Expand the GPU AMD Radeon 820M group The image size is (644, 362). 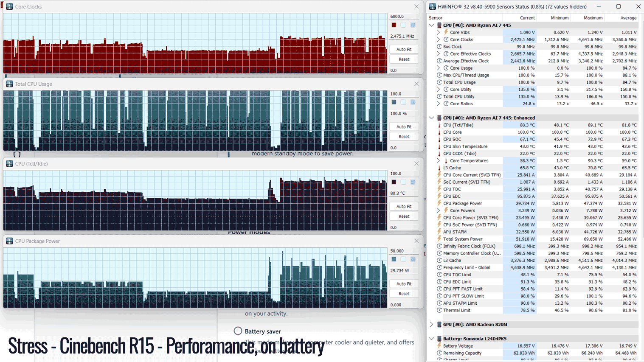(x=432, y=325)
